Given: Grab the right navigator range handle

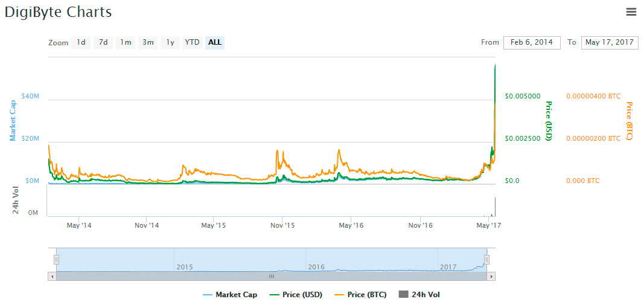Looking at the screenshot, I should click(486, 260).
